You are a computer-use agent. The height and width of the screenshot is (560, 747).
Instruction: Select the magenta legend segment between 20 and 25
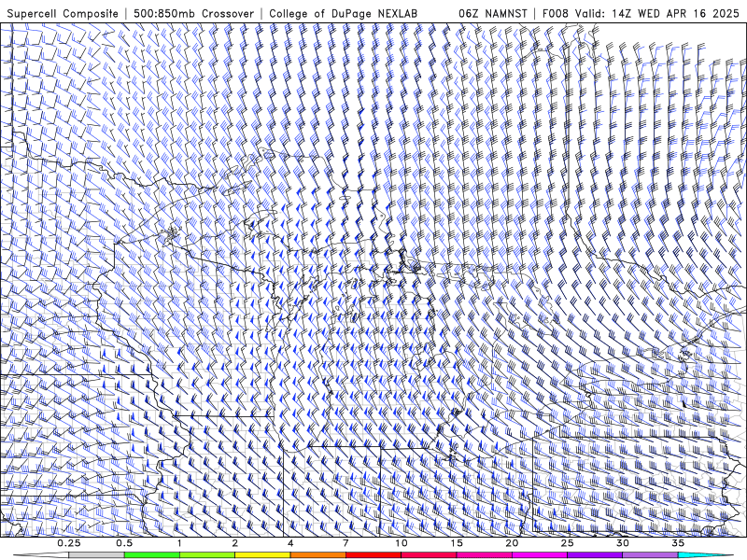[x=540, y=555]
